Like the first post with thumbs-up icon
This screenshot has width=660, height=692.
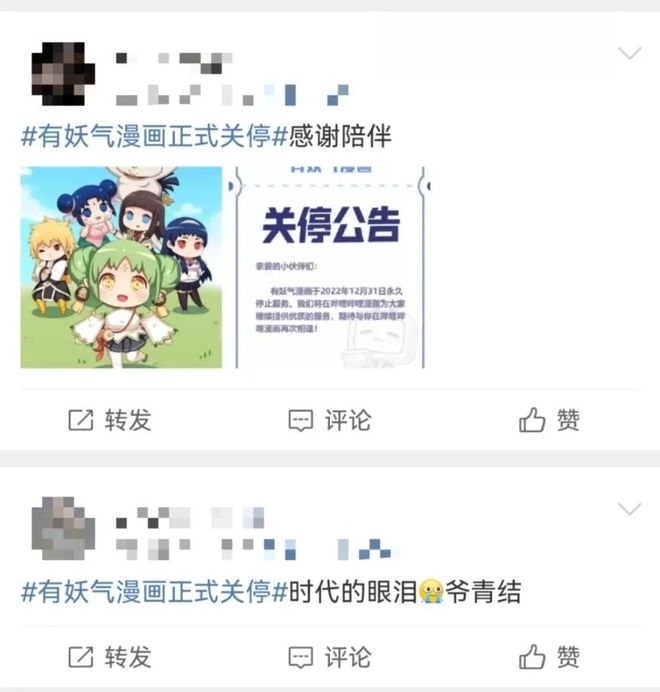532,419
